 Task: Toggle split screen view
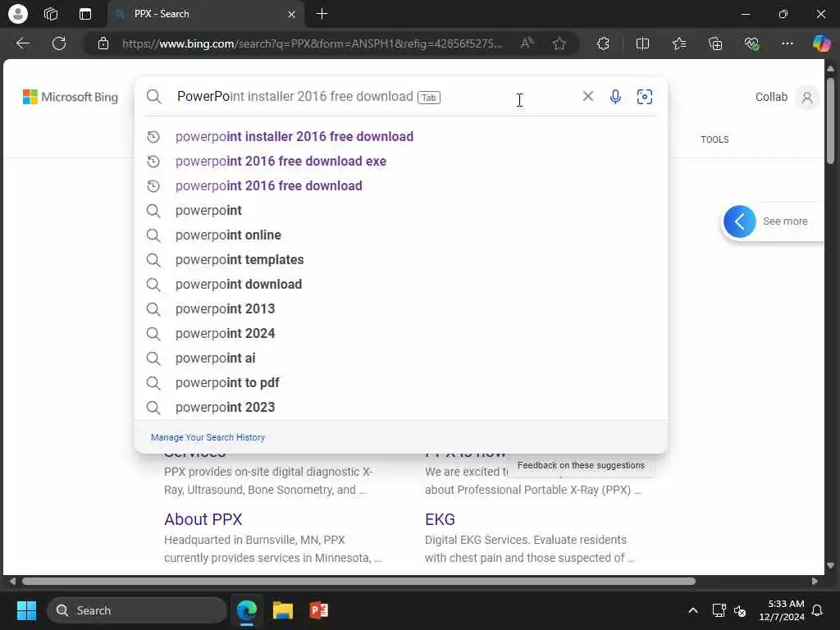[642, 43]
